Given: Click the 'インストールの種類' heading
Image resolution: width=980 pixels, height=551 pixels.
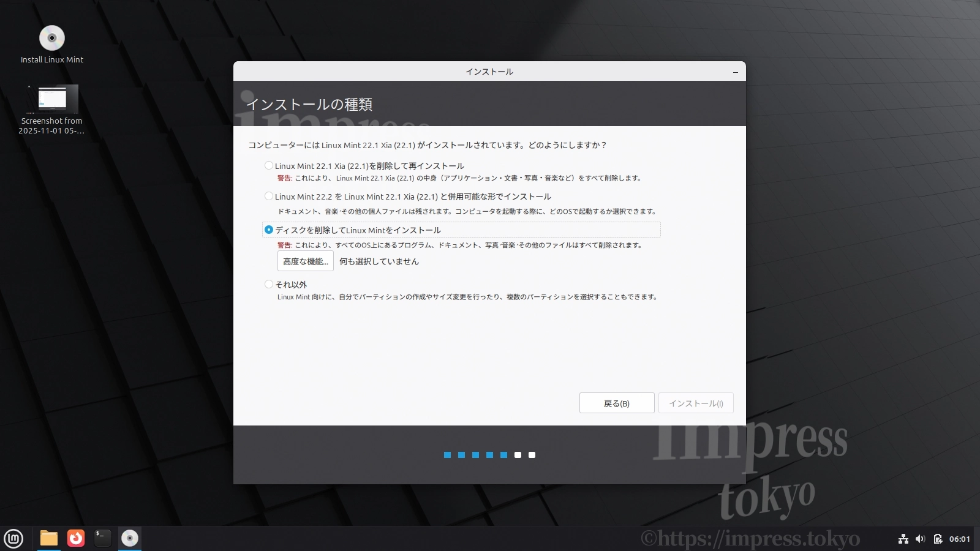Looking at the screenshot, I should coord(309,105).
